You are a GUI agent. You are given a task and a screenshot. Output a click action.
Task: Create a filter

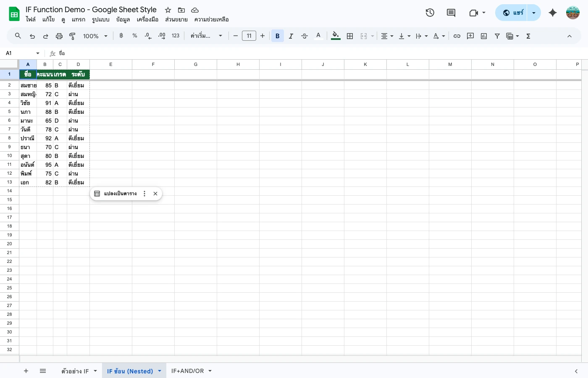497,36
